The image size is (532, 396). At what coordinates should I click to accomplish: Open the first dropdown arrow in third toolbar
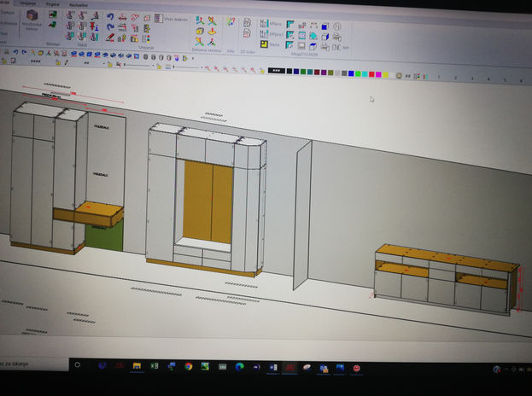[104, 64]
